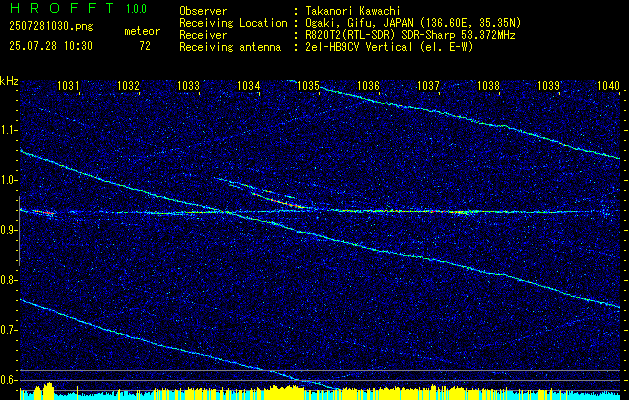
Task: Click the 1040 time axis marker
Action: pyautogui.click(x=608, y=85)
